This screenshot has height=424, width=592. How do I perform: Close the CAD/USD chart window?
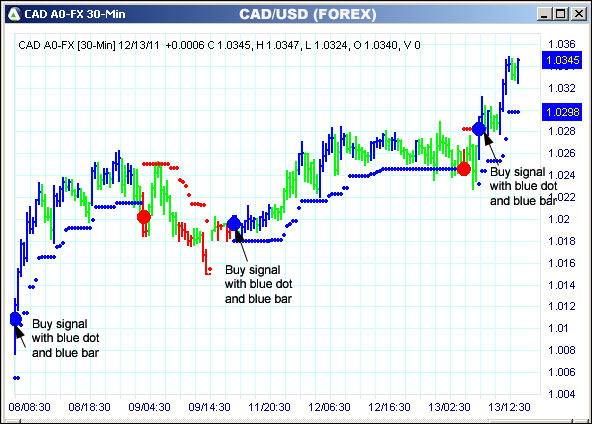578,14
